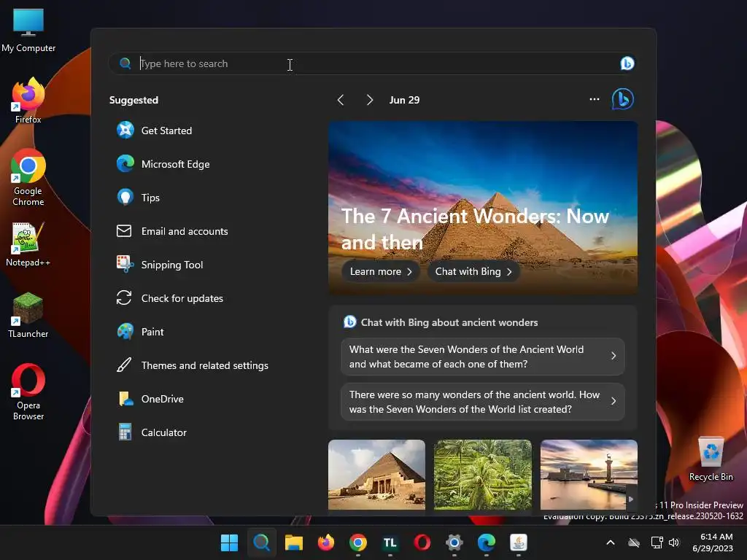
Task: Go to previous day with left chevron
Action: click(340, 100)
